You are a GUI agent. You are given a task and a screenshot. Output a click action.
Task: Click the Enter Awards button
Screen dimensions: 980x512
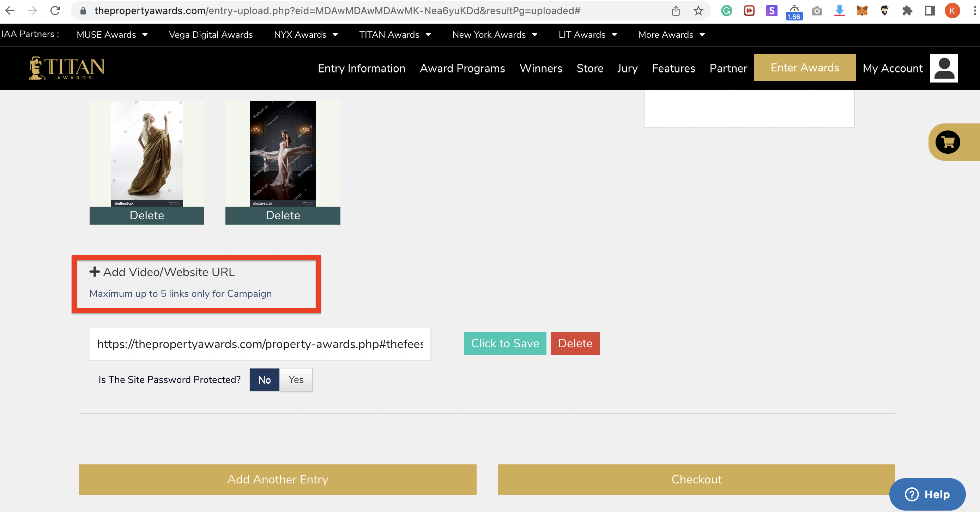click(805, 68)
